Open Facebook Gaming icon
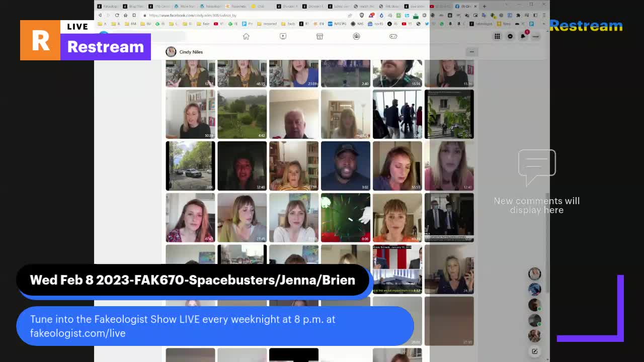The image size is (644, 362). click(393, 36)
